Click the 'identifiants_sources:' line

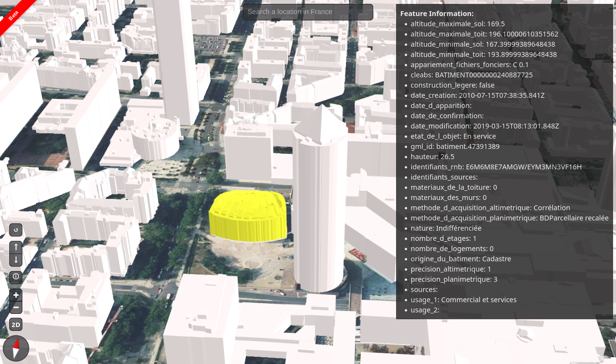tap(444, 177)
